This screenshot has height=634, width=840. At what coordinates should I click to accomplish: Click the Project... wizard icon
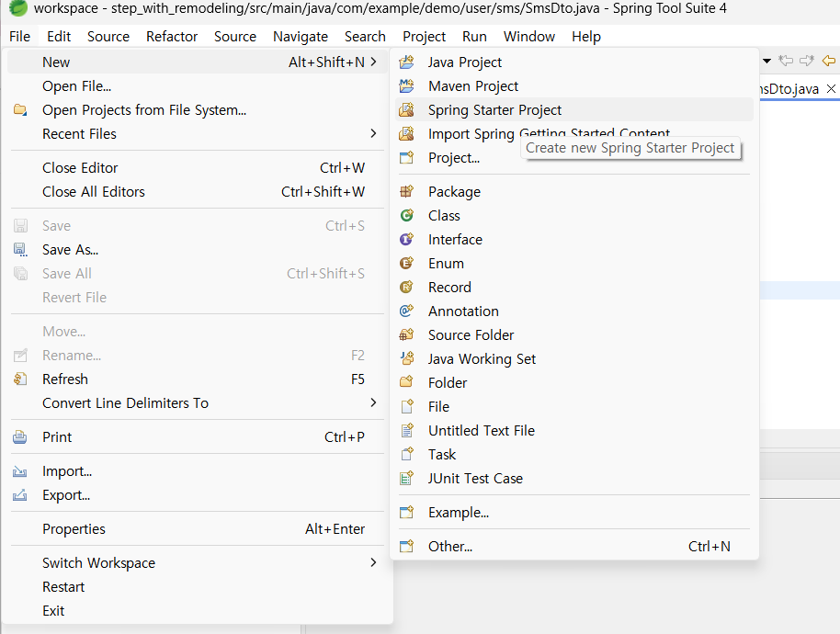[x=406, y=157]
